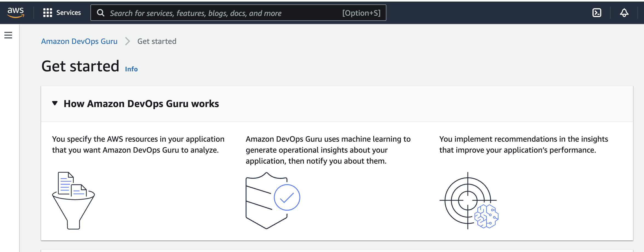Go to Amazon DevOps Guru breadcrumb link
The height and width of the screenshot is (252, 644).
pyautogui.click(x=79, y=41)
